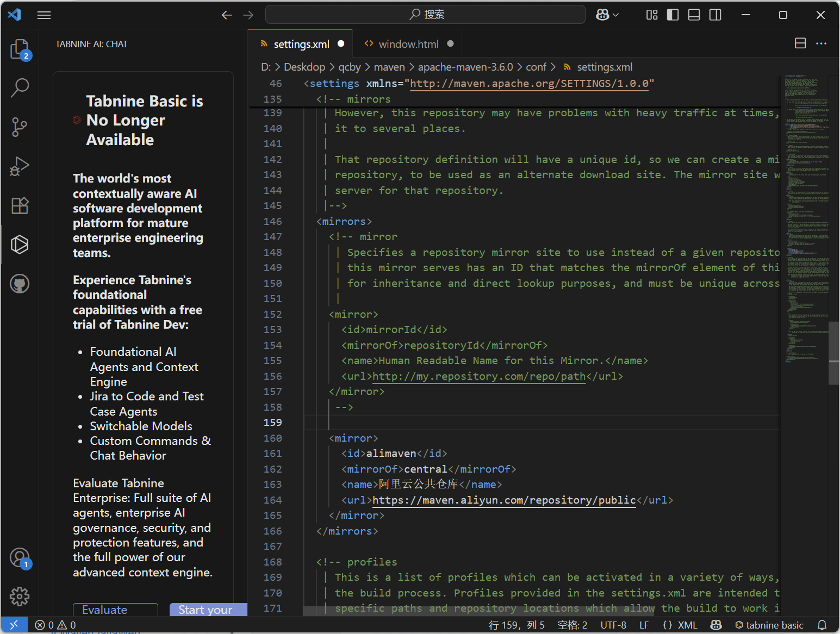Follow the maven.aliyun.com repository URL link
The height and width of the screenshot is (634, 840).
click(x=503, y=500)
